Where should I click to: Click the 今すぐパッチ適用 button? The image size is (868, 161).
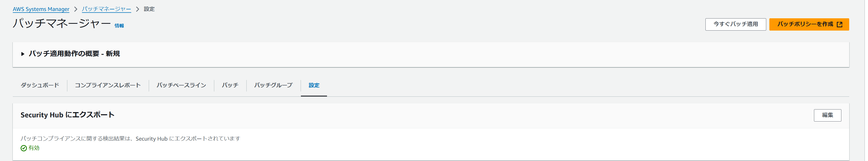coord(736,24)
